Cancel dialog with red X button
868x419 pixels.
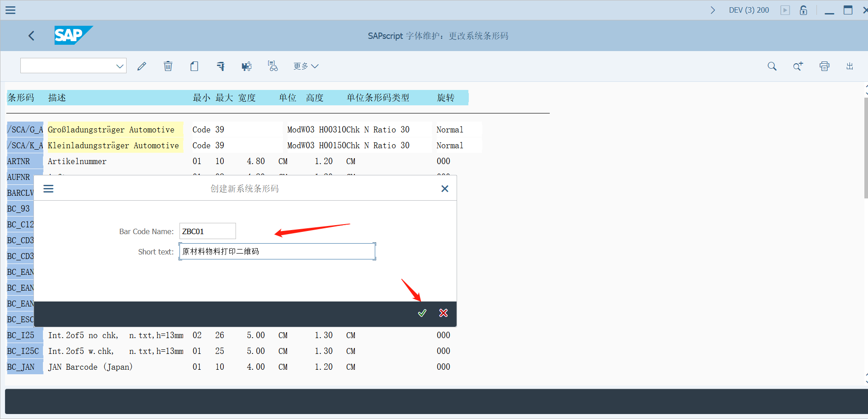click(443, 313)
